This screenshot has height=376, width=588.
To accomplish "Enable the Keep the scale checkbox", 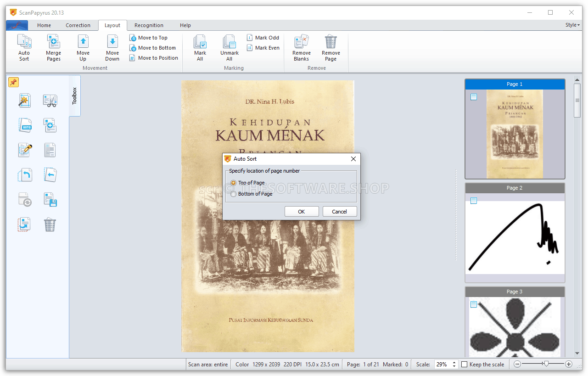I will [x=465, y=365].
